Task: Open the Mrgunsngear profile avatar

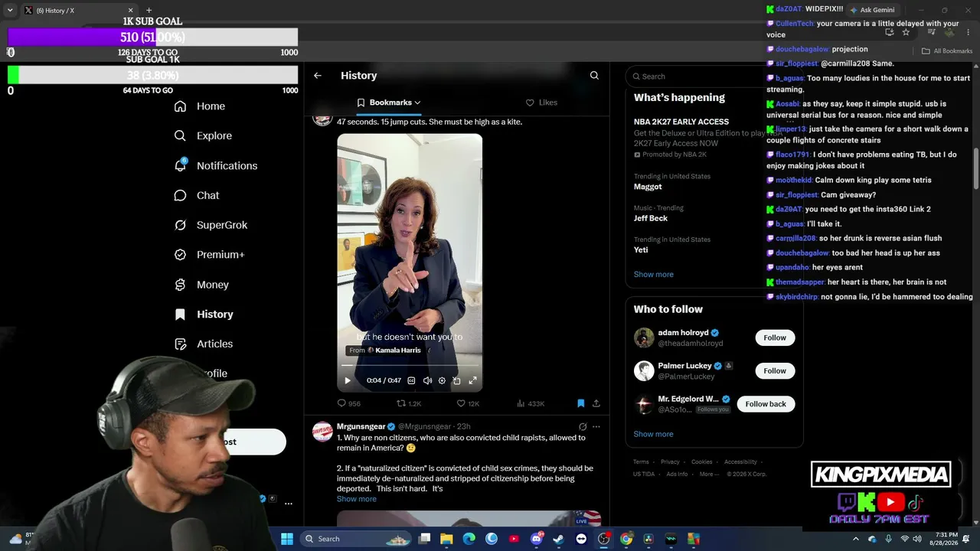Action: (x=322, y=432)
